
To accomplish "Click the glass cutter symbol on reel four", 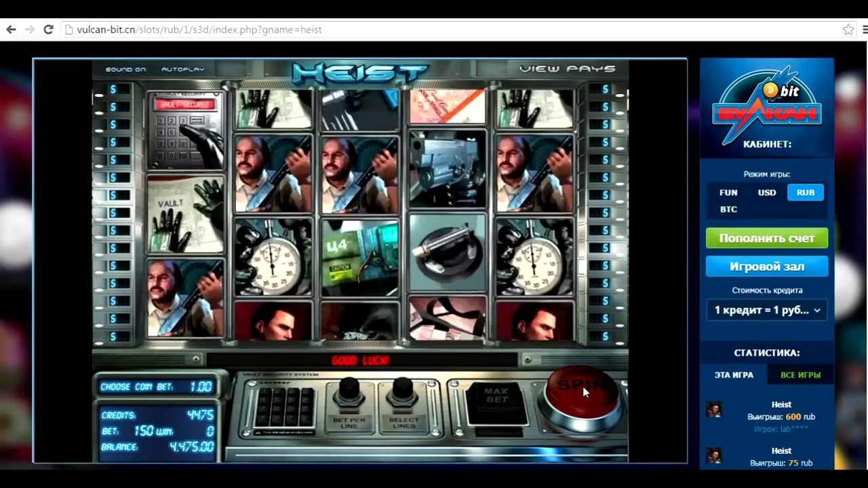I will 447,252.
